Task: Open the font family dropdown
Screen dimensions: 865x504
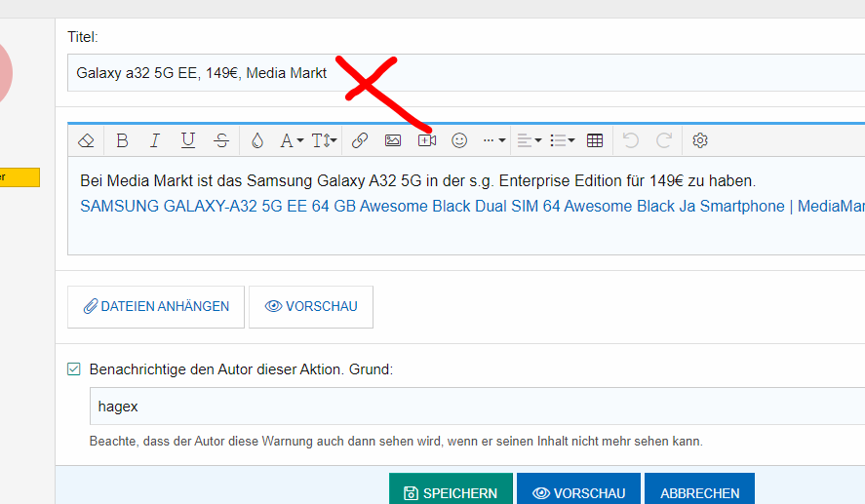Action: (x=292, y=140)
